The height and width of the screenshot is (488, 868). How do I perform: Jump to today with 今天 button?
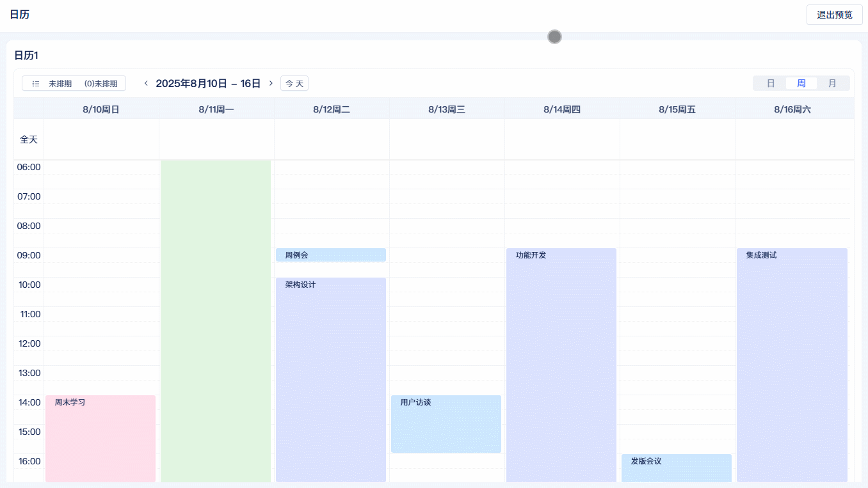294,83
